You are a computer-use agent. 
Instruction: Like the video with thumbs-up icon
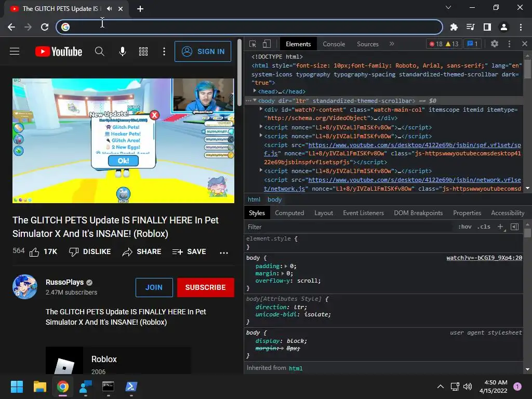(34, 252)
